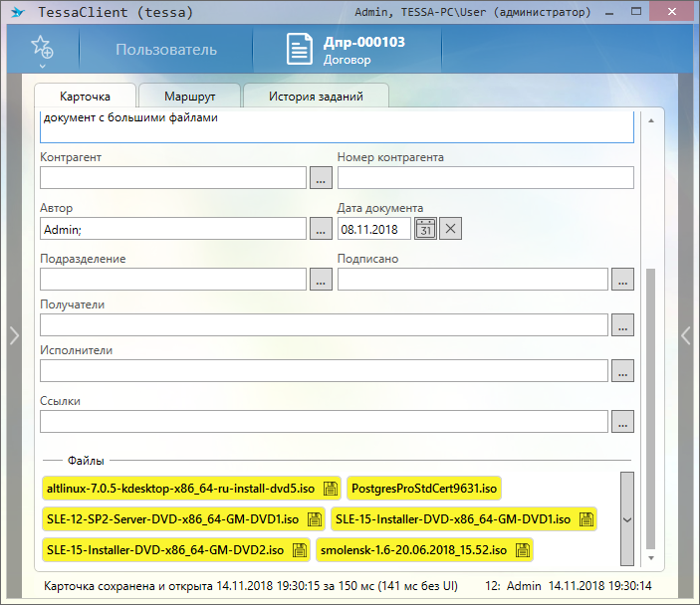Viewport: 700px width, 605px height.
Task: Click the Номер контрагента input field
Action: point(485,178)
